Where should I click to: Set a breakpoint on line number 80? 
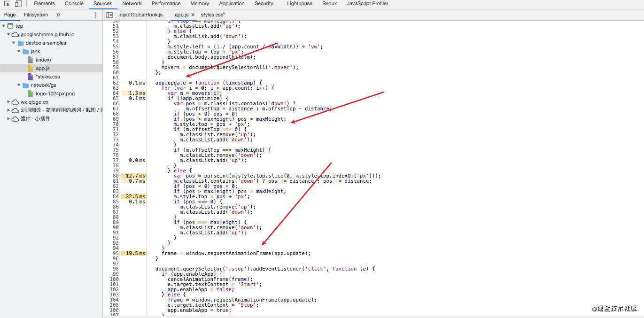115,176
